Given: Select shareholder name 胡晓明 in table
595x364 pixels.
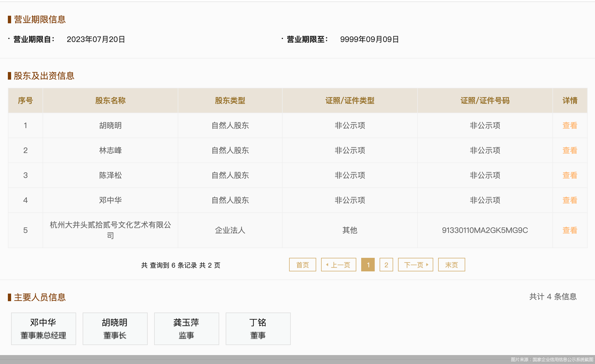Looking at the screenshot, I should click(x=110, y=125).
